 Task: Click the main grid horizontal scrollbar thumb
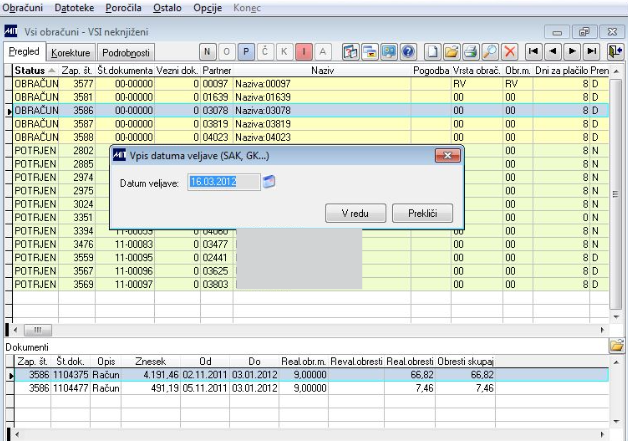[x=38, y=330]
